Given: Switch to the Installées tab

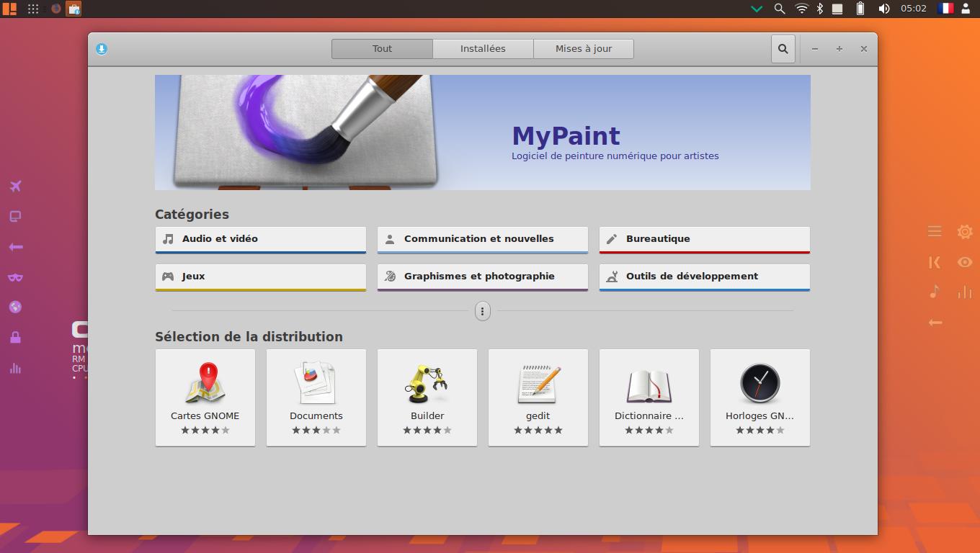Looking at the screenshot, I should pos(483,49).
